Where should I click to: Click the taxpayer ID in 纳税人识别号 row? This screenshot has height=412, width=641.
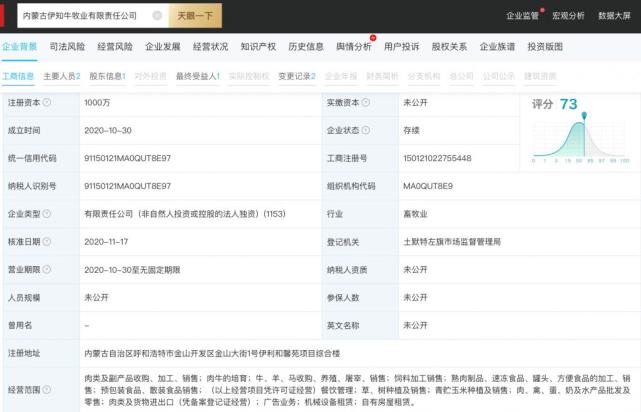[x=128, y=186]
